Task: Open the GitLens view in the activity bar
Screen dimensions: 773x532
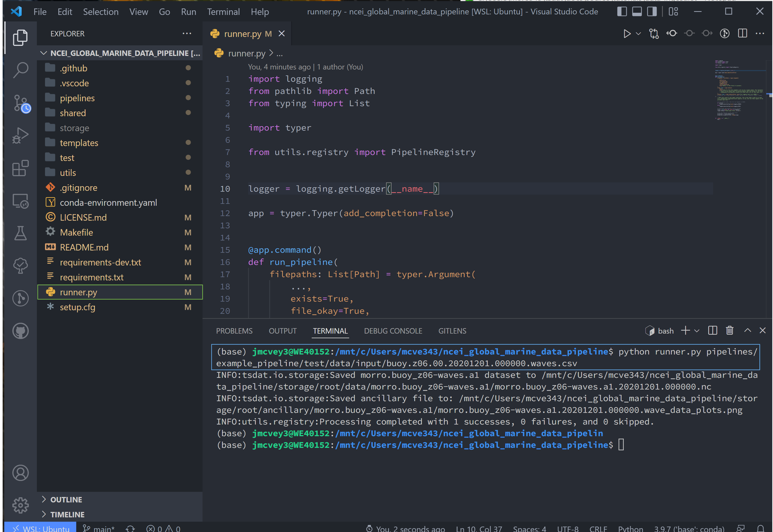Action: point(20,298)
